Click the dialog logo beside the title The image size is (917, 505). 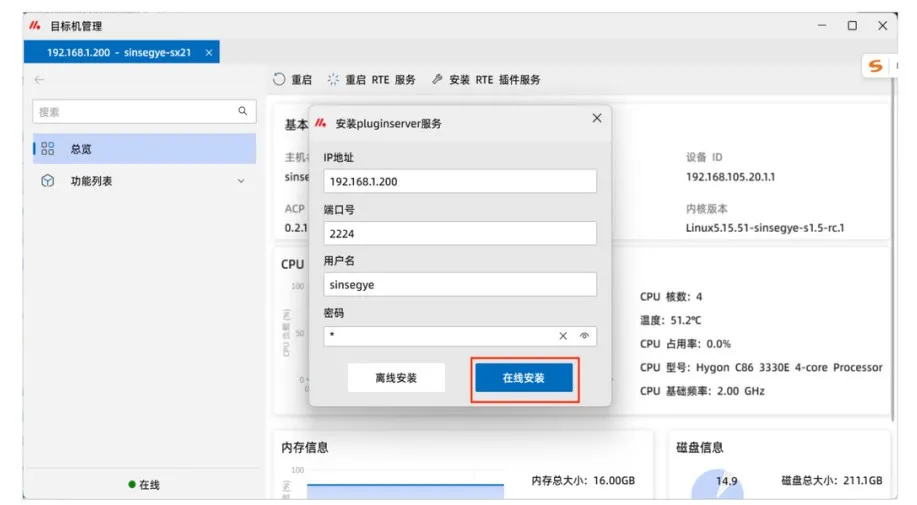tap(320, 123)
